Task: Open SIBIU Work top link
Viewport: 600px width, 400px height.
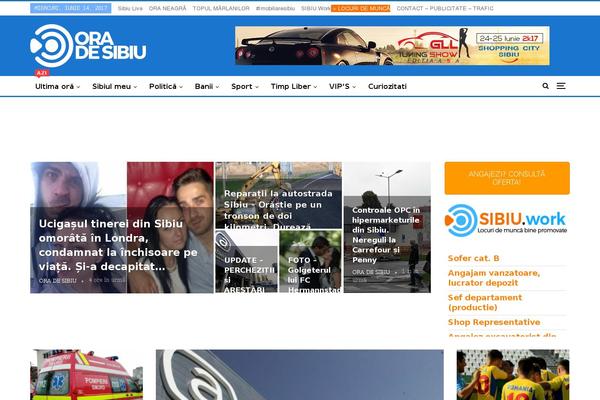Action: [x=316, y=8]
